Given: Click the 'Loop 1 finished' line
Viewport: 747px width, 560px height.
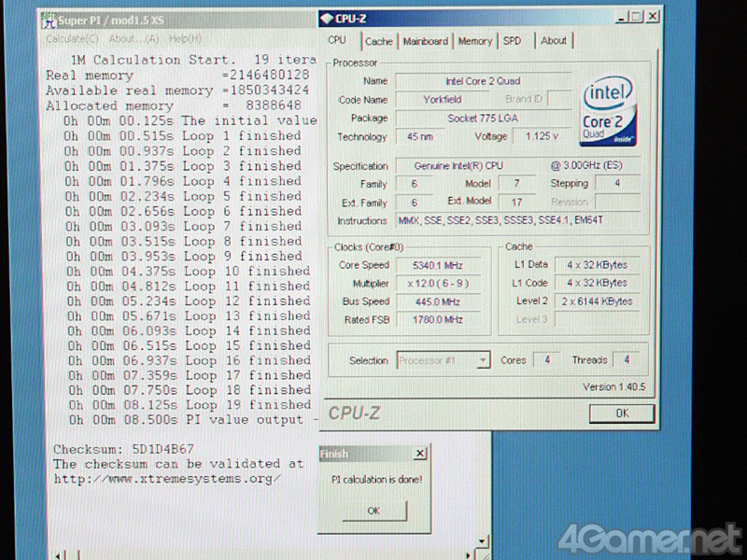Looking at the screenshot, I should point(183,135).
